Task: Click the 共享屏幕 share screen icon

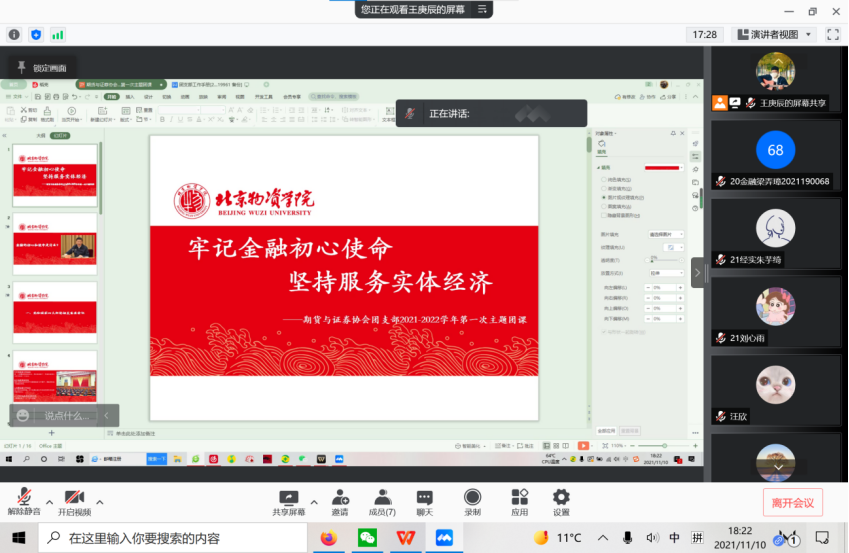Action: pyautogui.click(x=288, y=499)
